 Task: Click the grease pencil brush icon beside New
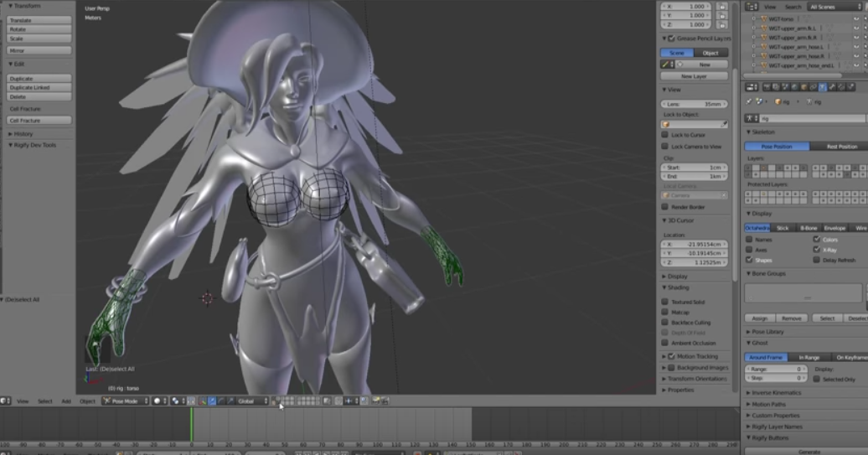(668, 65)
